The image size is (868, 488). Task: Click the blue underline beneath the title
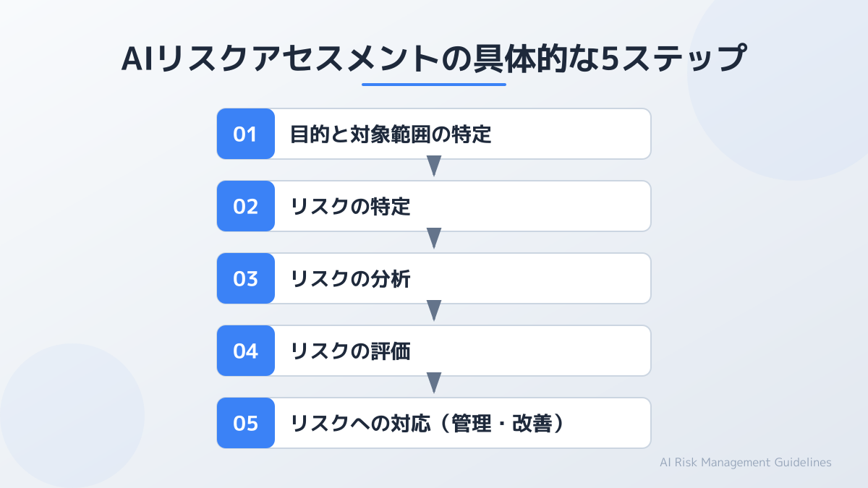434,85
